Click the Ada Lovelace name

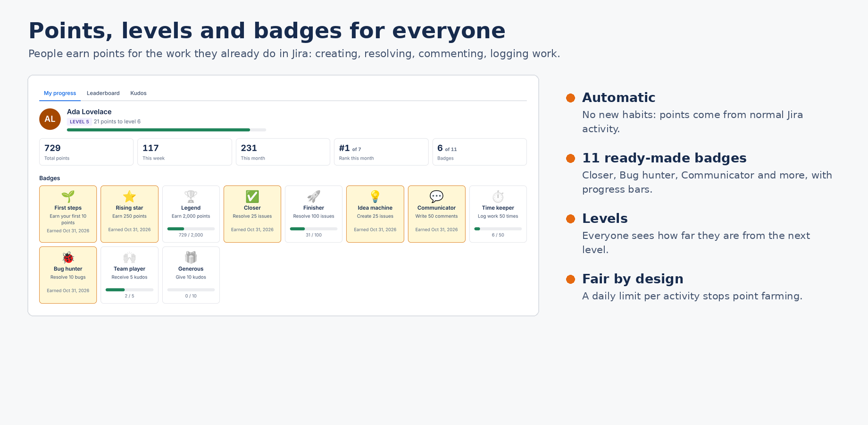pyautogui.click(x=89, y=112)
